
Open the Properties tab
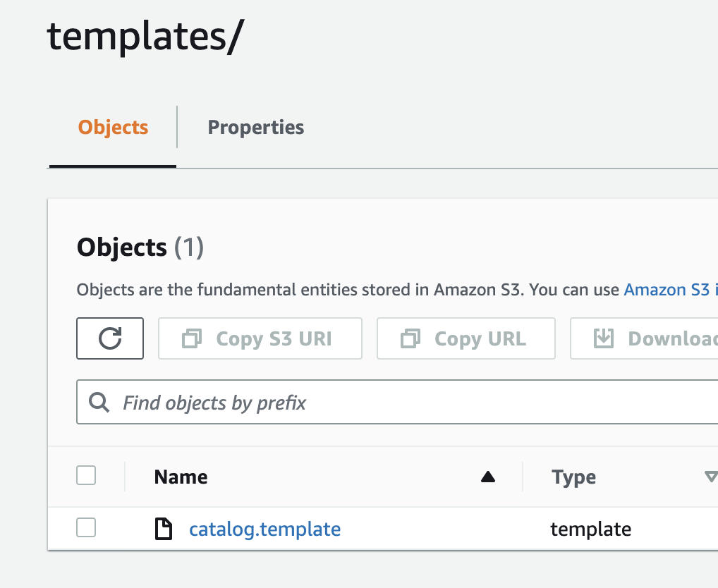(x=256, y=128)
